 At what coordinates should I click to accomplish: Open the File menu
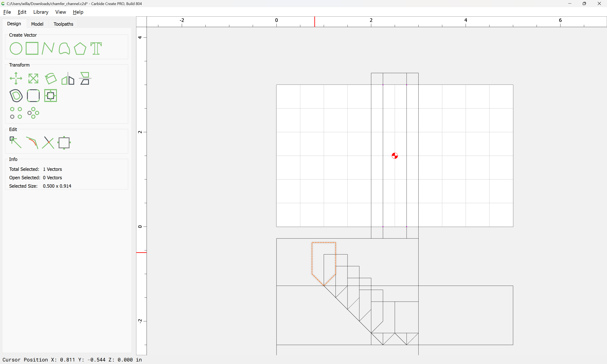point(7,12)
